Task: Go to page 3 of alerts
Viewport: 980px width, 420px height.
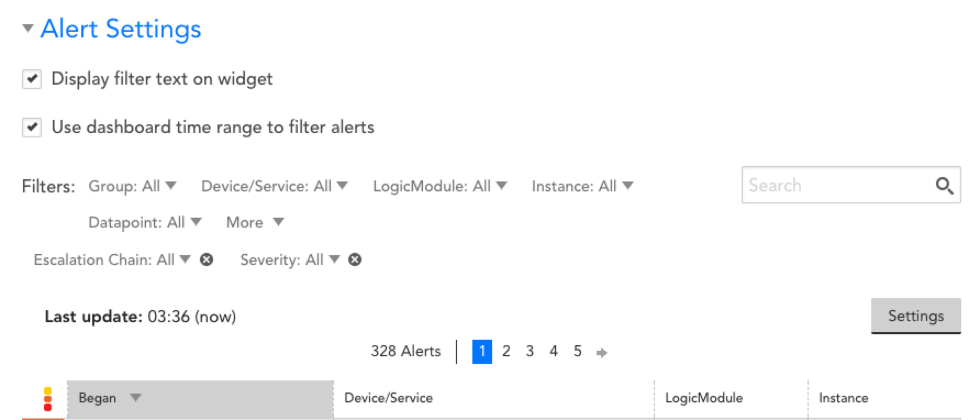Action: click(x=530, y=351)
